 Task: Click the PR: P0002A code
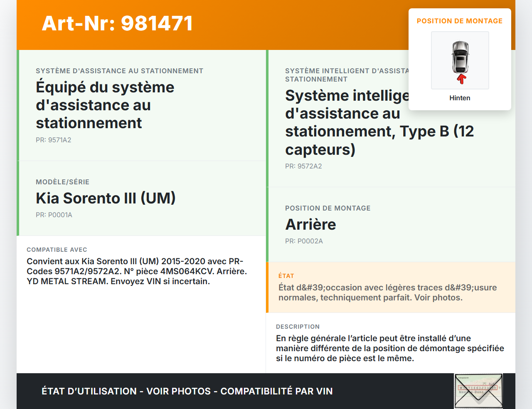pos(303,241)
